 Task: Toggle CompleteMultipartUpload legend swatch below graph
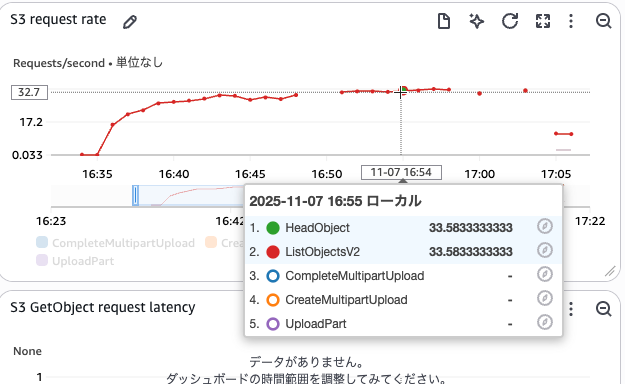pyautogui.click(x=42, y=242)
